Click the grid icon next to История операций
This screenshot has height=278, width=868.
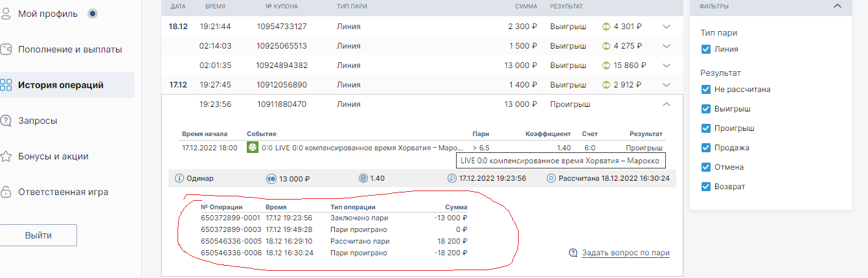pyautogui.click(x=6, y=85)
